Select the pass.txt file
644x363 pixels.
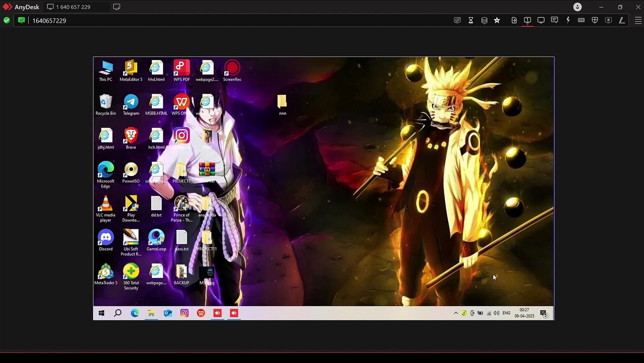pos(182,240)
